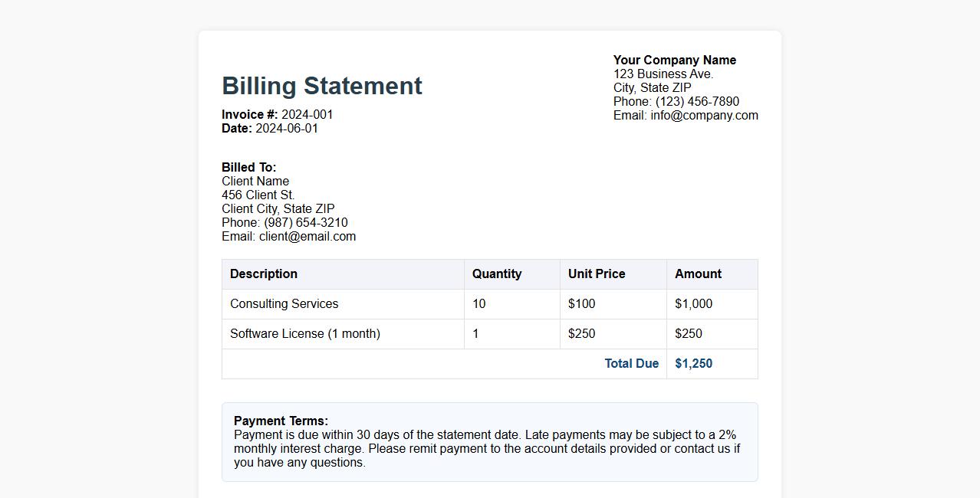Select the Unit Price column header
This screenshot has width=980, height=498.
coord(595,274)
